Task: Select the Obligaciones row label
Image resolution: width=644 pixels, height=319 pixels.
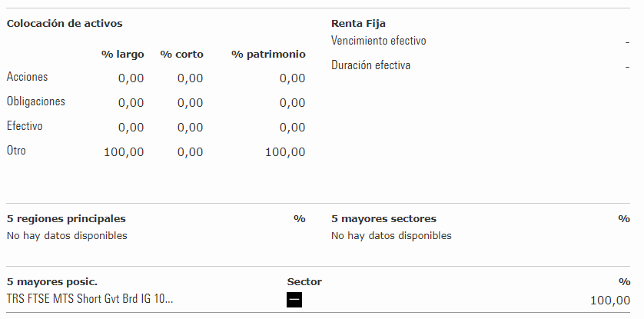Action: click(35, 101)
